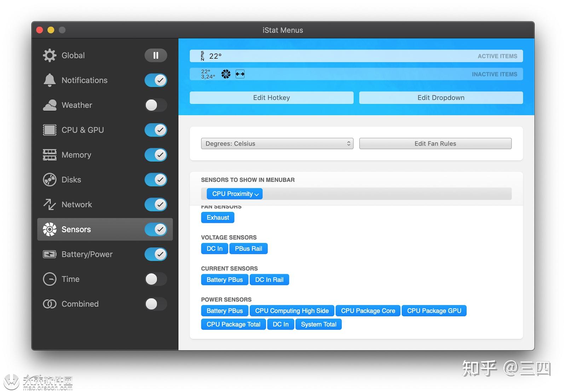Pause iStat Menus with Global pause toggle

coord(156,55)
